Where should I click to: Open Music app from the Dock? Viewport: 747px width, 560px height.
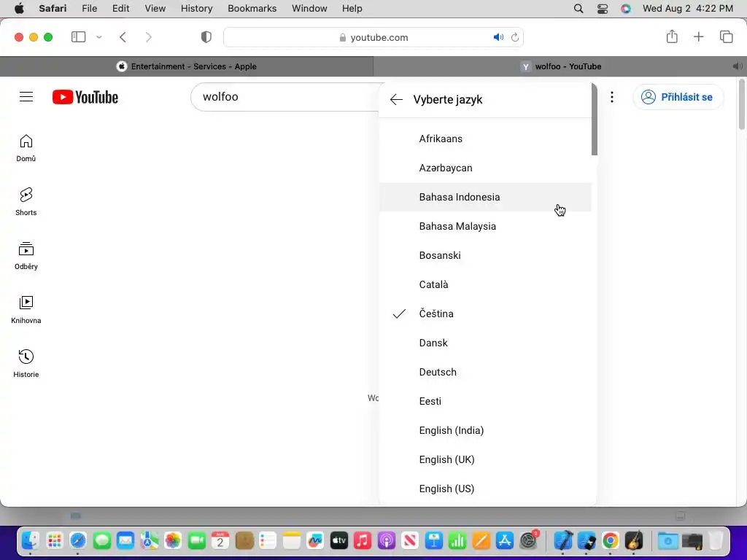(x=363, y=540)
